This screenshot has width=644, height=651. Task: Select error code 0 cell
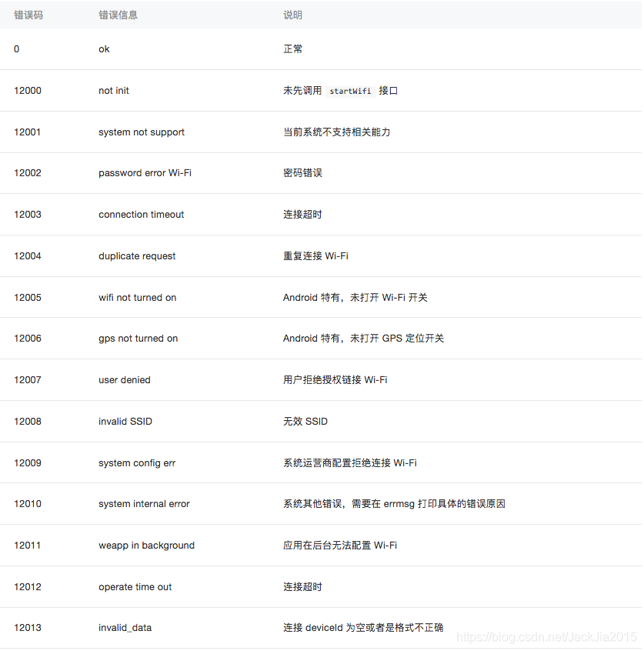(x=17, y=49)
